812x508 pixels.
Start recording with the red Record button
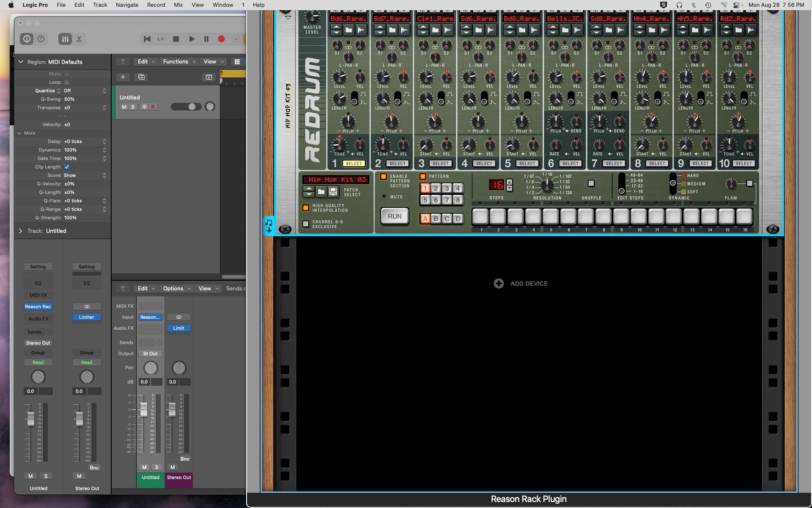[x=221, y=39]
